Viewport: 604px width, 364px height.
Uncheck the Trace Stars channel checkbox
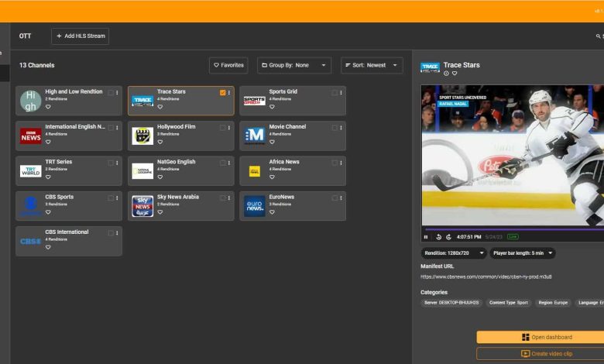pos(223,92)
